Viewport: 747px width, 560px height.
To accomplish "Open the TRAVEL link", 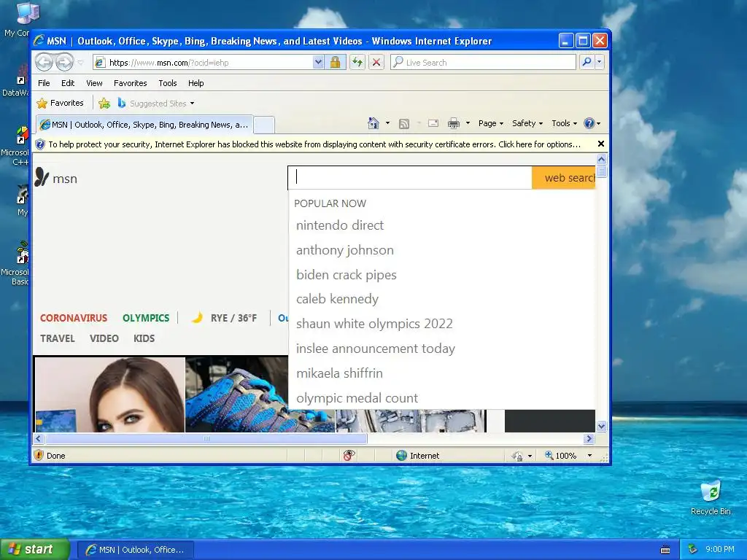I will tap(57, 338).
